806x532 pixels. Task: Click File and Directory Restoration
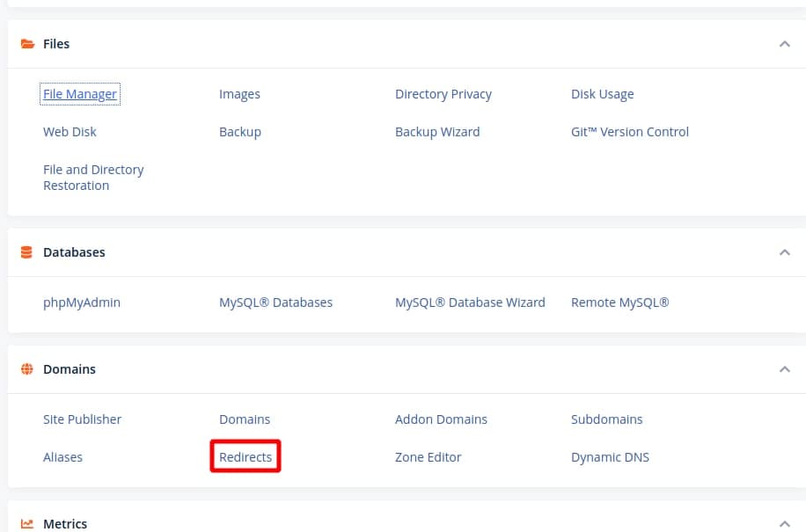point(93,178)
